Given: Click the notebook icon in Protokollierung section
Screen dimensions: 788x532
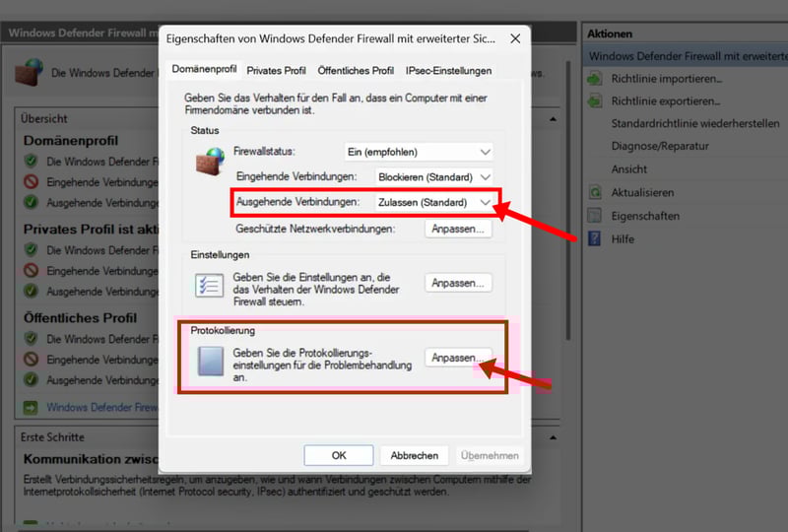Looking at the screenshot, I should pyautogui.click(x=210, y=361).
